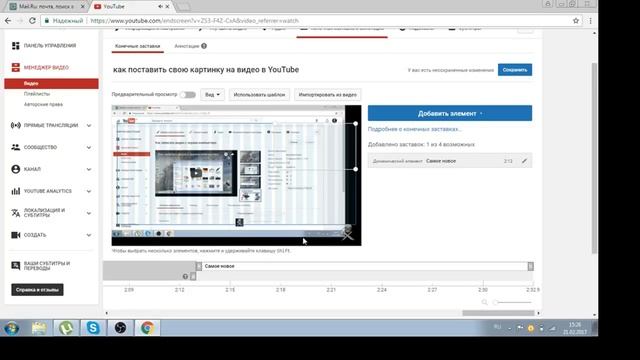Expand the YouTube Analytics section
The height and width of the screenshot is (360, 640).
click(89, 191)
